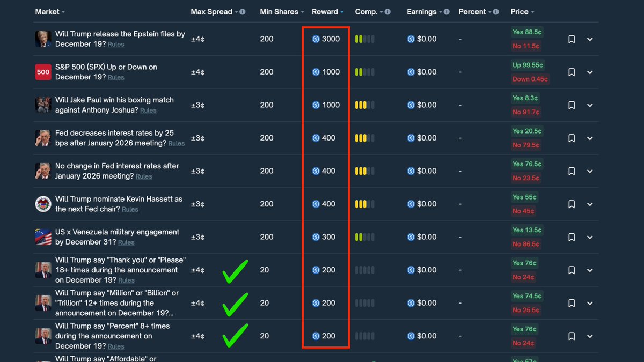Open the Rules for the Jake Paul market
Screen dimensions: 644x362
tap(148, 110)
